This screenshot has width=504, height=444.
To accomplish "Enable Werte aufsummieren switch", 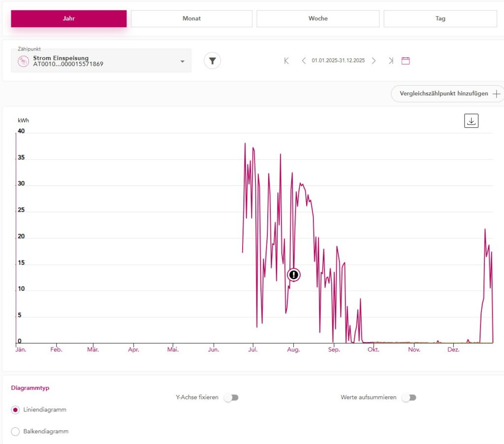I will (409, 397).
